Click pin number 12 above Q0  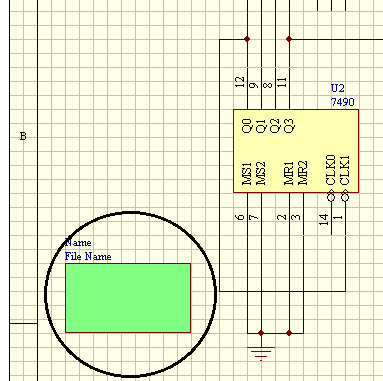click(x=240, y=82)
